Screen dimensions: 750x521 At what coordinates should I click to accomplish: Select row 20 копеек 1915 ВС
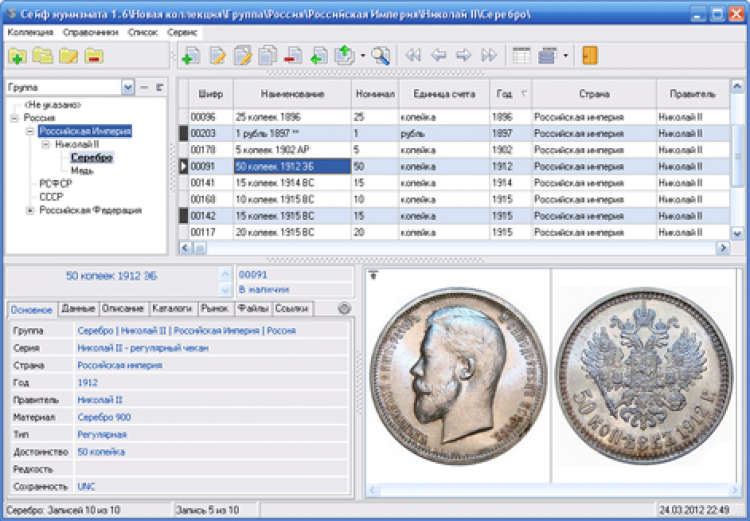click(454, 233)
